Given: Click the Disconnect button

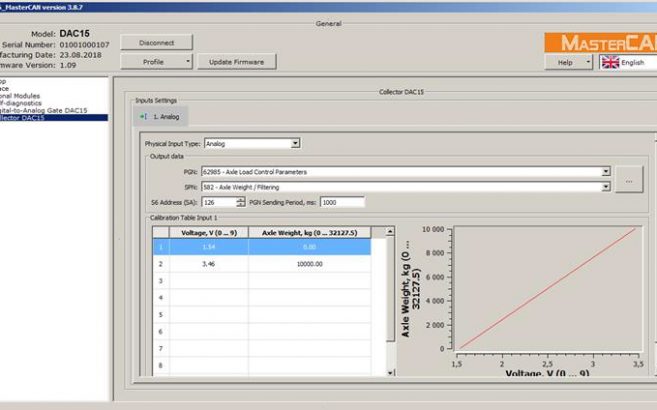Looking at the screenshot, I should pos(156,42).
